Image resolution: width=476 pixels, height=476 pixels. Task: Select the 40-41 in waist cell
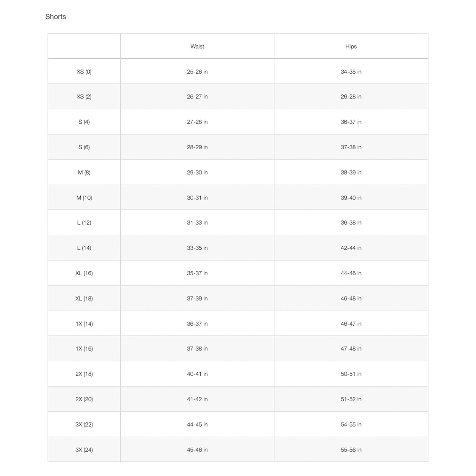[x=197, y=374]
